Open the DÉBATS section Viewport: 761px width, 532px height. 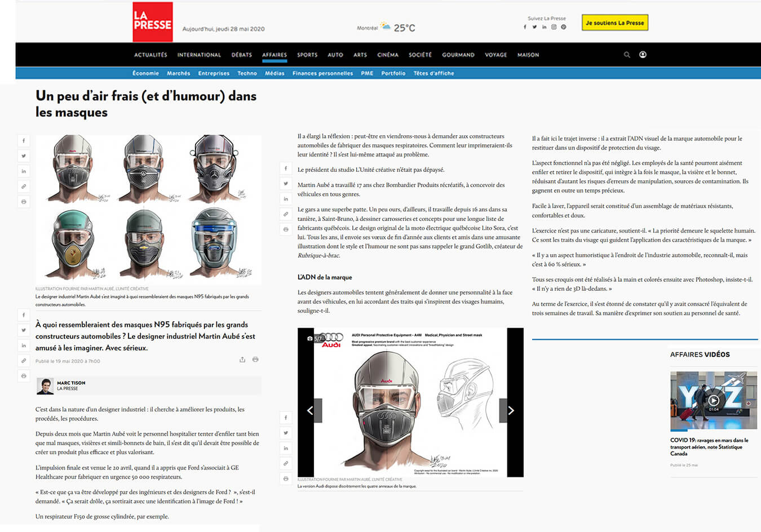pyautogui.click(x=242, y=55)
